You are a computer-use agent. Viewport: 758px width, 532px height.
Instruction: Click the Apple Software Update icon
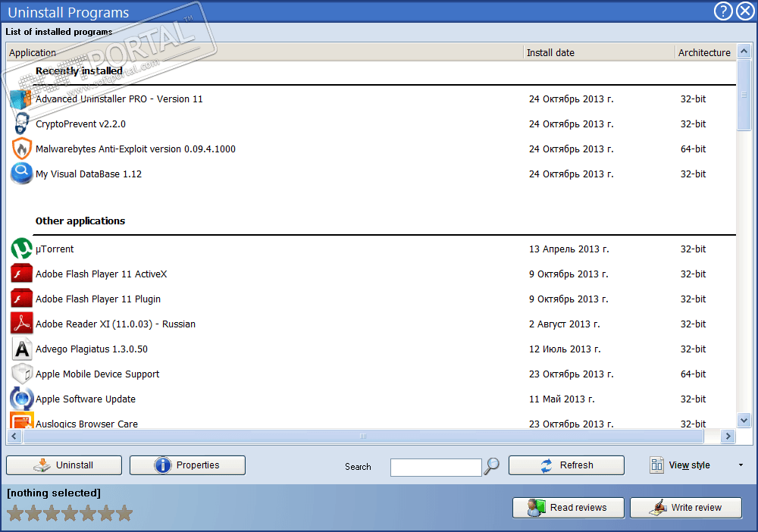(21, 399)
